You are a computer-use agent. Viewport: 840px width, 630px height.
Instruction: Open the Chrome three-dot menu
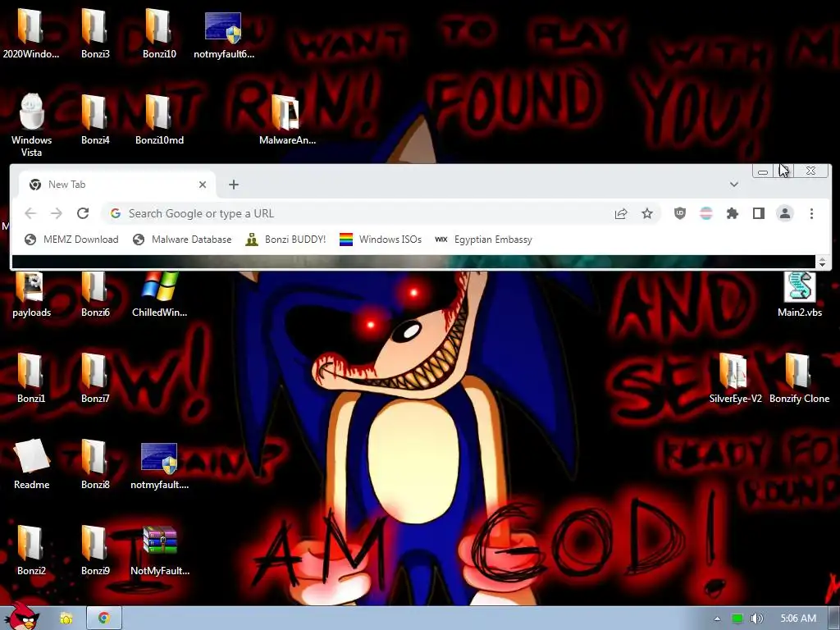pos(811,213)
